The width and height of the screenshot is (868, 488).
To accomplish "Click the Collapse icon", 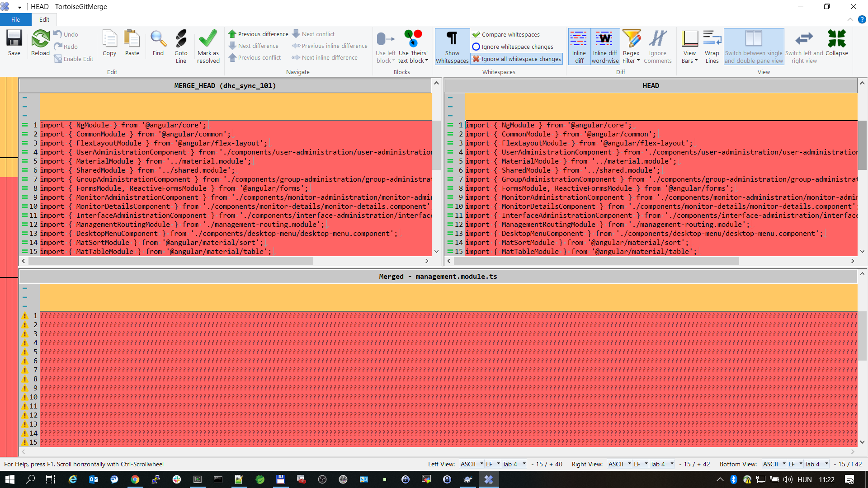I will tap(836, 43).
